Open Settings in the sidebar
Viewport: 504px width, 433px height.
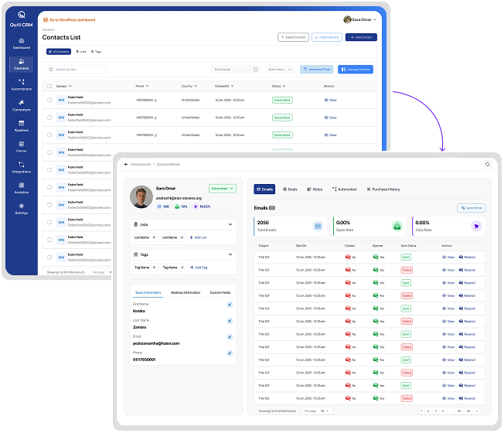(x=21, y=207)
